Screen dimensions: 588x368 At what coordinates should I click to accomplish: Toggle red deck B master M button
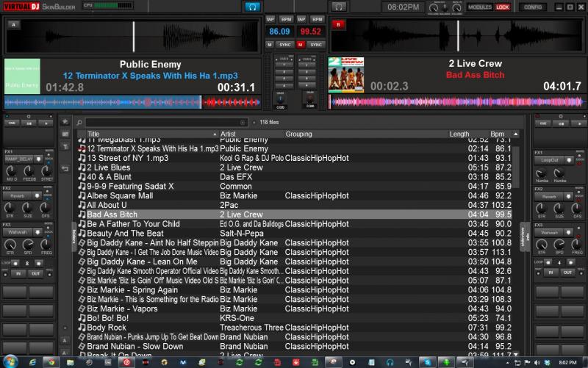tap(301, 45)
